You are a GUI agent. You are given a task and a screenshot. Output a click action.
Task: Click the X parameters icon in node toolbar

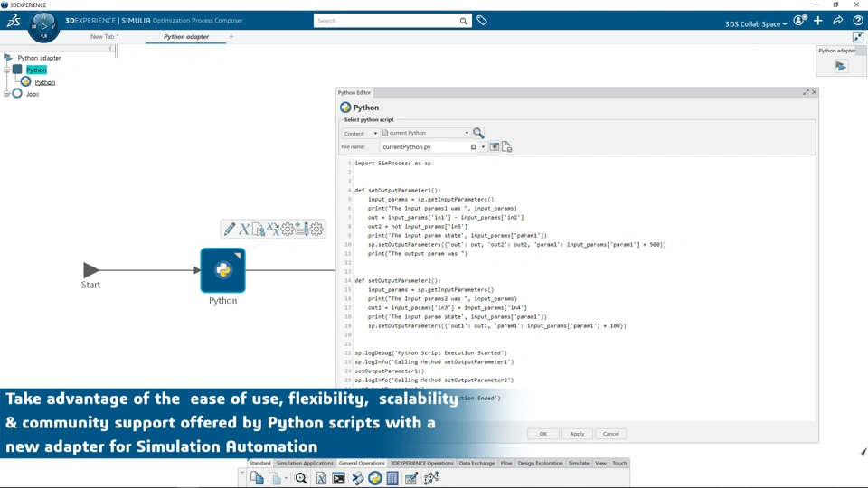click(x=243, y=229)
